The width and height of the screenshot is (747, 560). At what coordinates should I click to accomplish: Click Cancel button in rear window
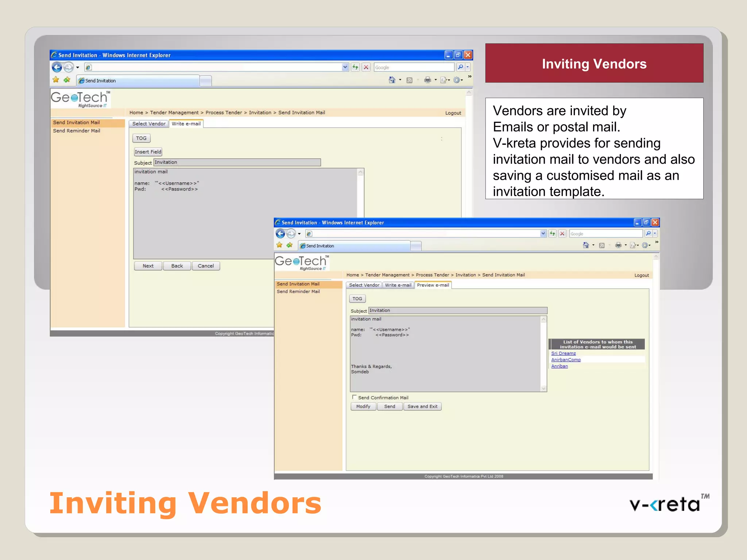[206, 266]
